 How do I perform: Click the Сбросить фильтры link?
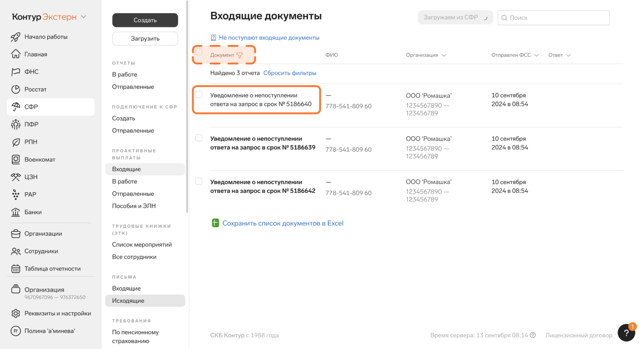(290, 73)
